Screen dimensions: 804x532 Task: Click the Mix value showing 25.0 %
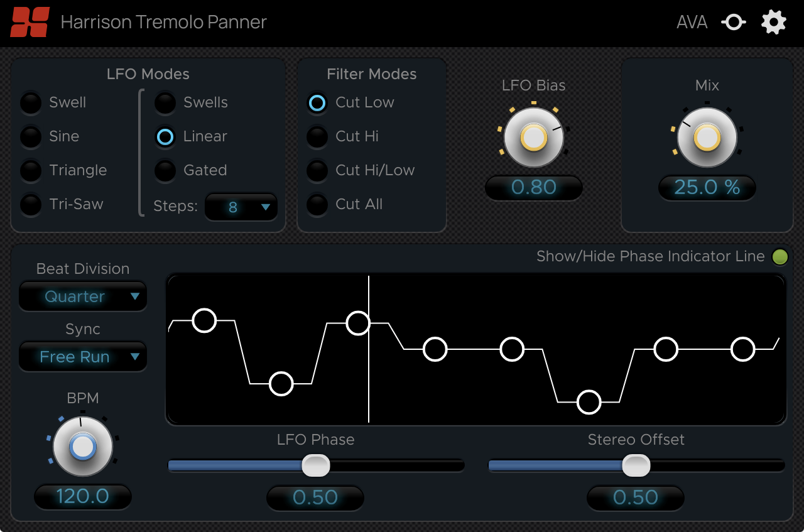tap(707, 187)
